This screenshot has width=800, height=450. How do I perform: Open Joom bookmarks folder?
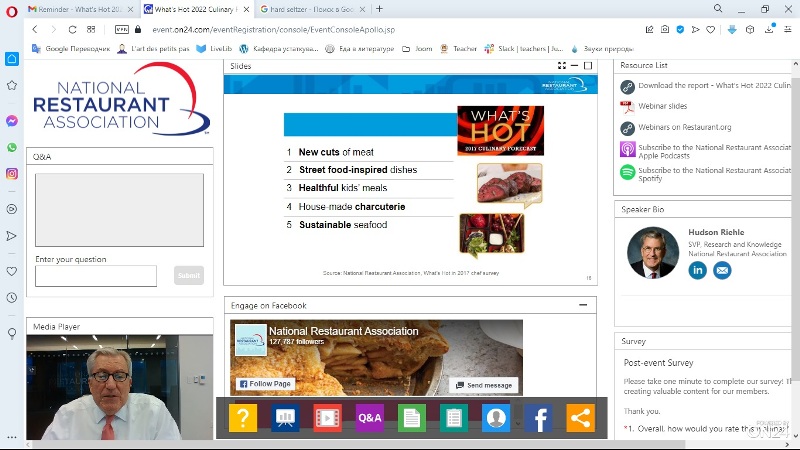click(x=417, y=49)
